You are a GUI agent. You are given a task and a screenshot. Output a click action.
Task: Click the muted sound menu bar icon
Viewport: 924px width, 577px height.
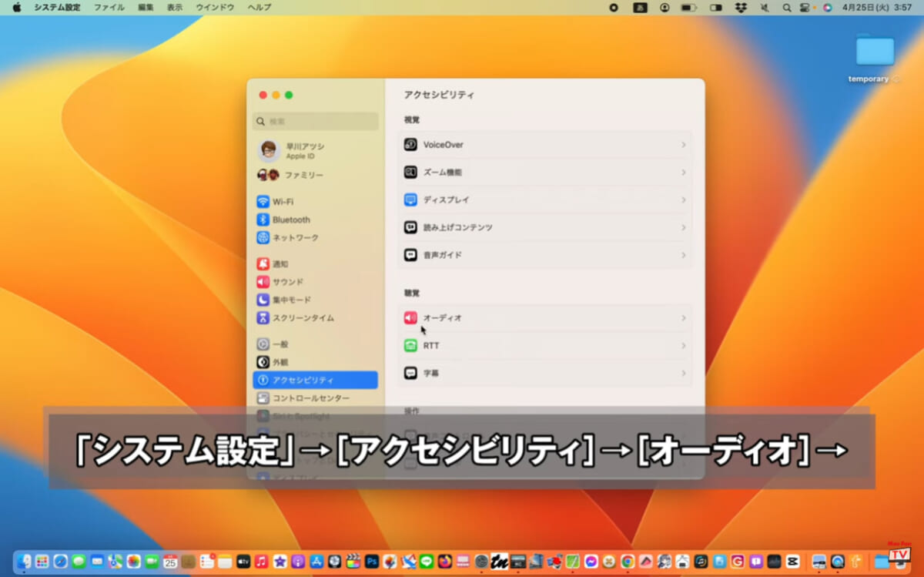(x=765, y=8)
